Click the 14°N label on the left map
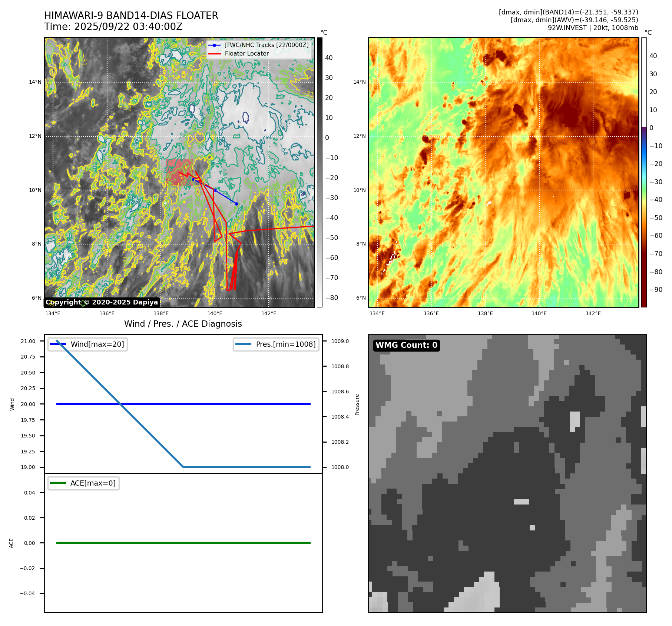The height and width of the screenshot is (626, 672). click(36, 82)
